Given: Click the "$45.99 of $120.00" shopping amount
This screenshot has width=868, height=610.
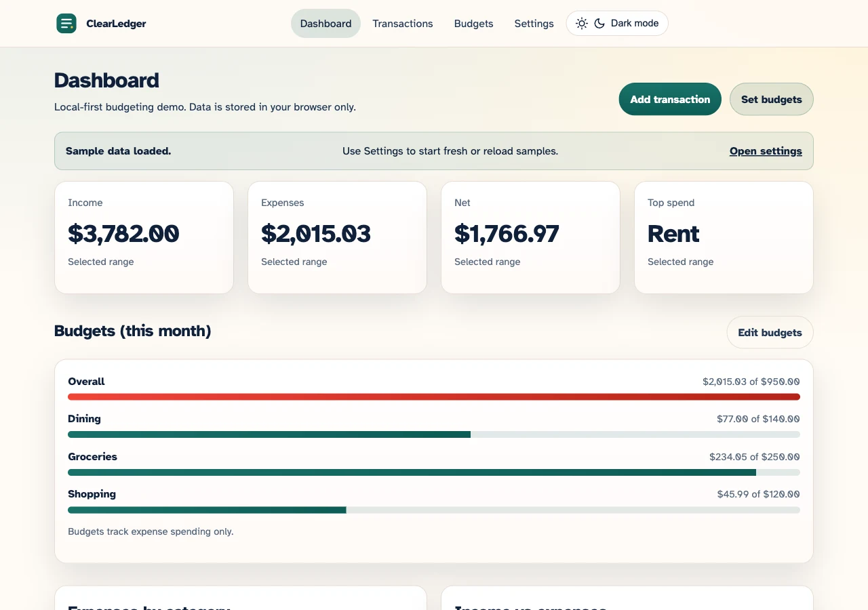Looking at the screenshot, I should click(x=759, y=494).
